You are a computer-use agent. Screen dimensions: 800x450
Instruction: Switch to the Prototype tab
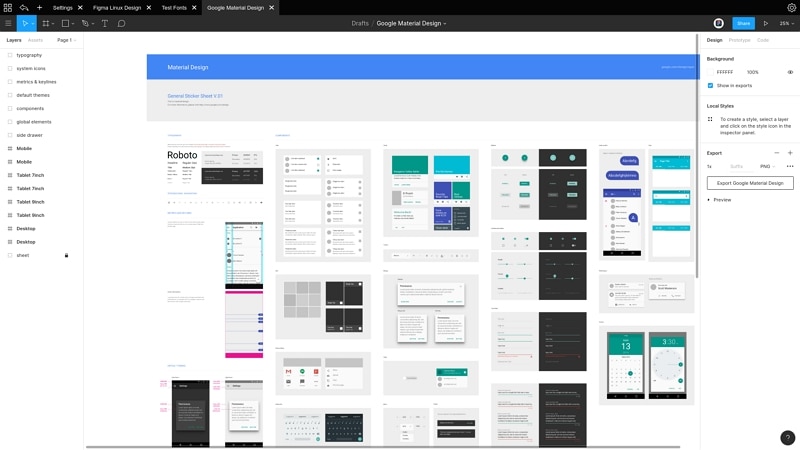pos(739,40)
